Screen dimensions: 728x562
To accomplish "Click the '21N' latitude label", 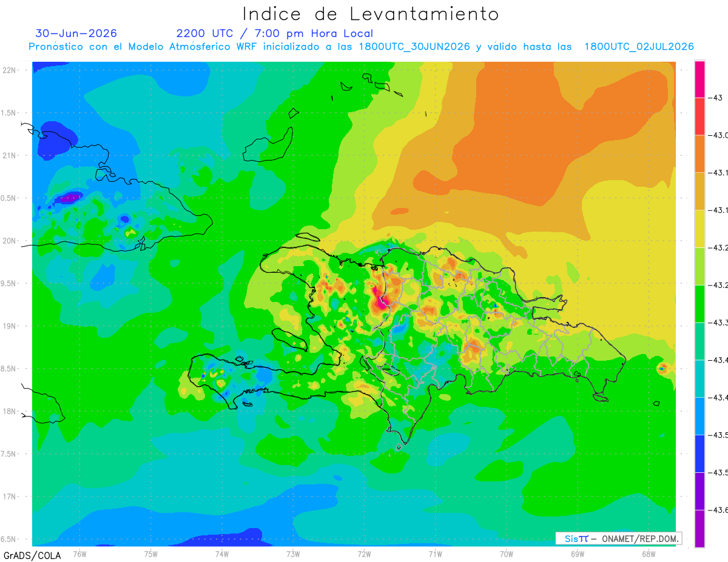I will click(9, 155).
